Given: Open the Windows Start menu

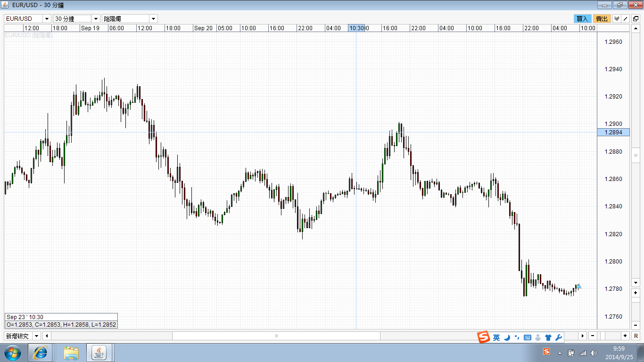Looking at the screenshot, I should click(x=12, y=353).
